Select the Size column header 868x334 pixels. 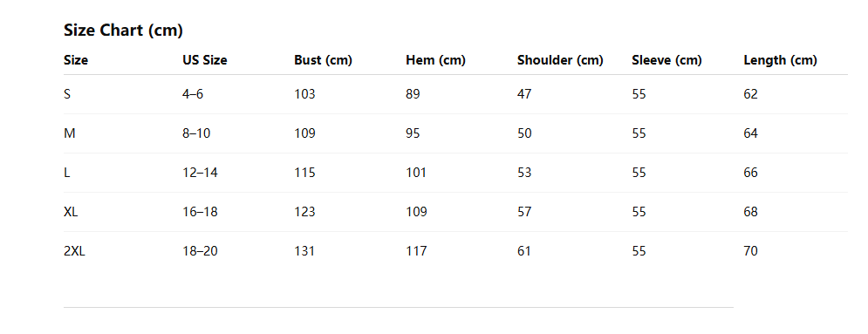coord(76,60)
